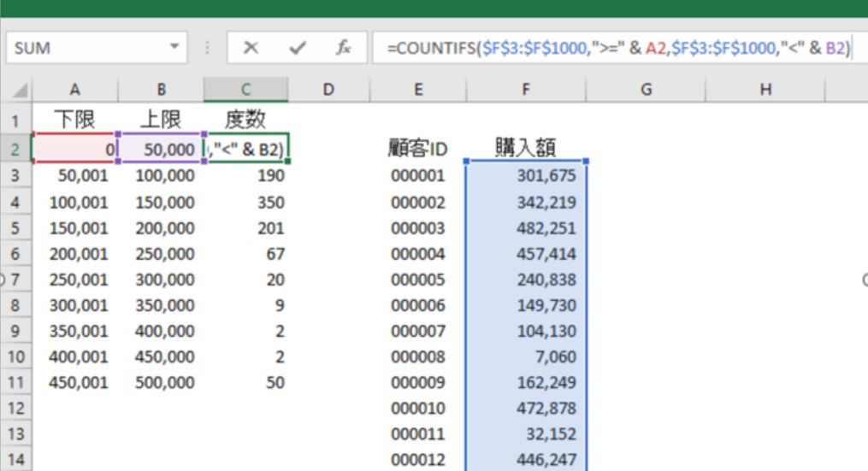Click purchase amount 162,249

click(526, 382)
